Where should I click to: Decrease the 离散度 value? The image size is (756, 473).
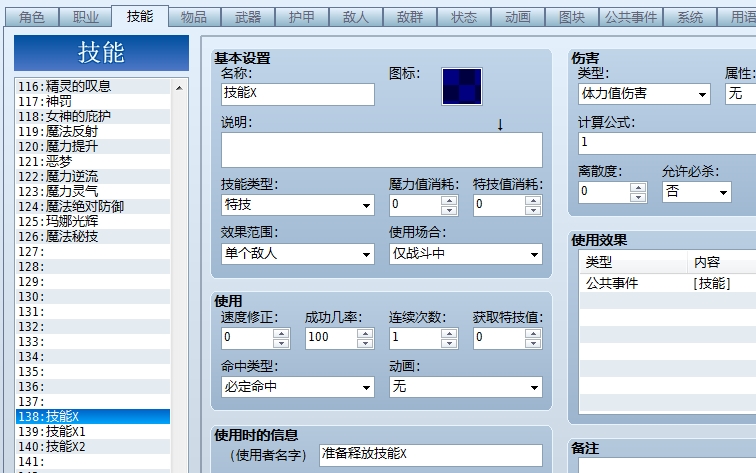[638, 197]
